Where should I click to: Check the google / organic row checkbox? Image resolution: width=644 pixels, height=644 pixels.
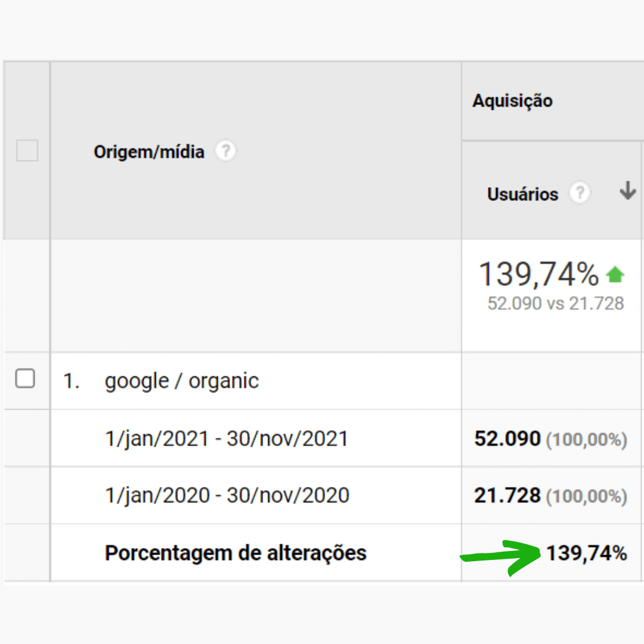(x=25, y=378)
